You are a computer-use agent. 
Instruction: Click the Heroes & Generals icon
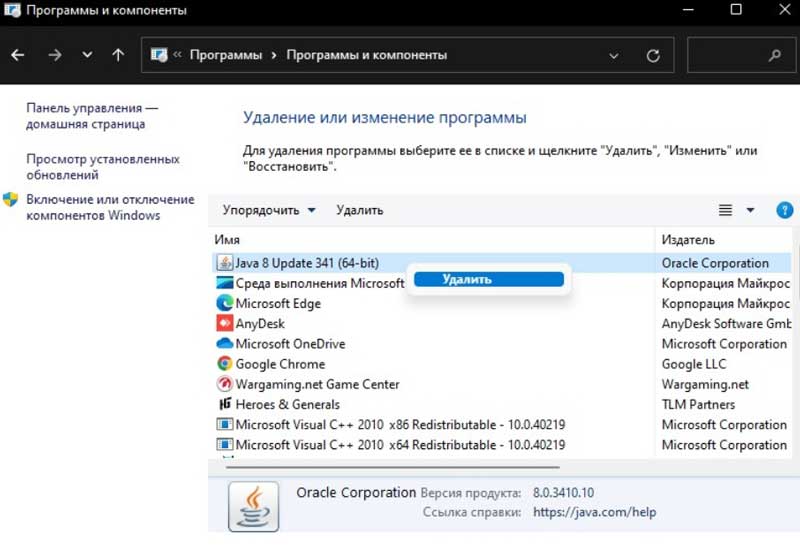click(x=225, y=404)
